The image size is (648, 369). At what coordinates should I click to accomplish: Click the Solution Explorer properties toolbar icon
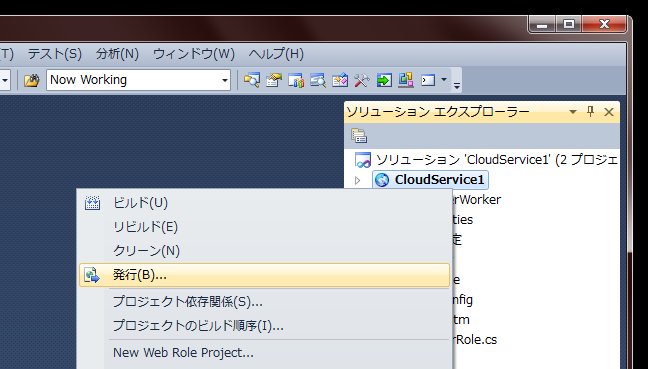click(359, 136)
